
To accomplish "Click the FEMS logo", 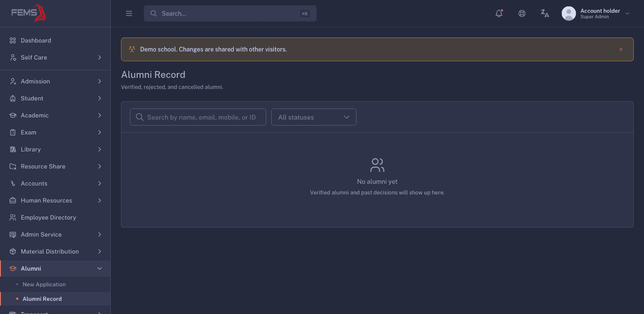I will coord(29,13).
